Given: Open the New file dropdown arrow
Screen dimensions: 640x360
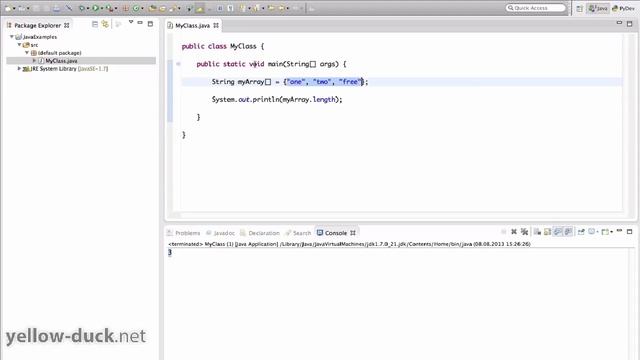Looking at the screenshot, I should tap(14, 9).
